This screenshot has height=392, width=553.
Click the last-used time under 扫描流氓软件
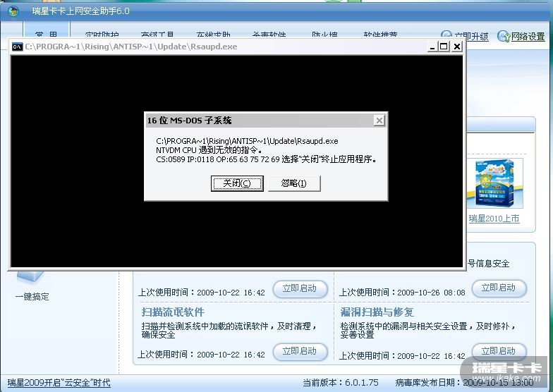201,354
